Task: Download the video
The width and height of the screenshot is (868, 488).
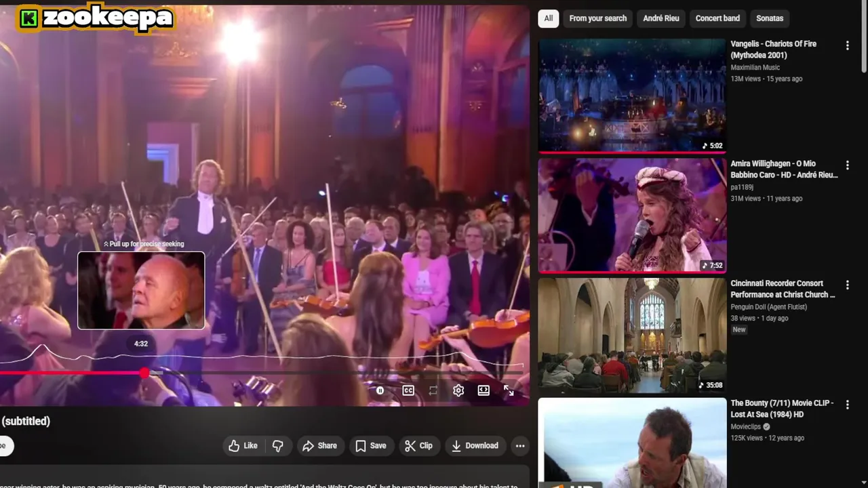Action: (x=475, y=445)
